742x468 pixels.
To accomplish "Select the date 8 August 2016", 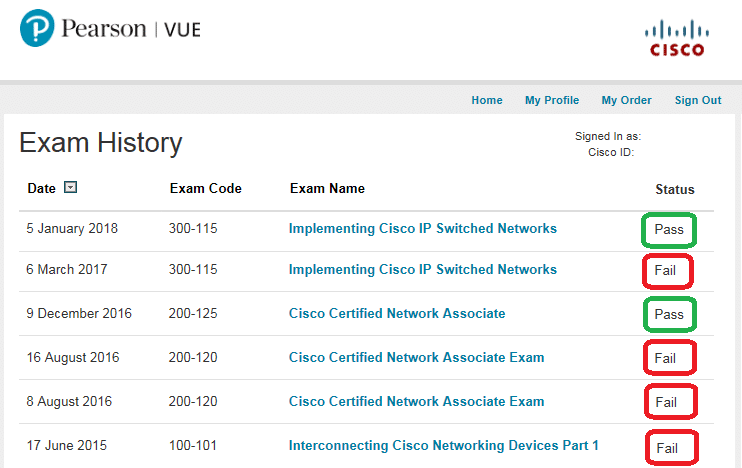I will pos(69,402).
